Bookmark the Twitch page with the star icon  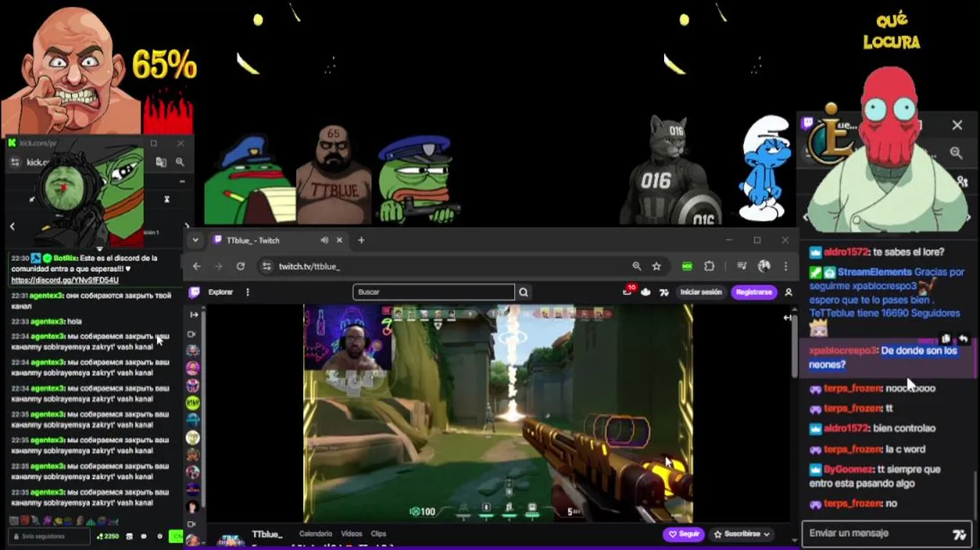(656, 266)
